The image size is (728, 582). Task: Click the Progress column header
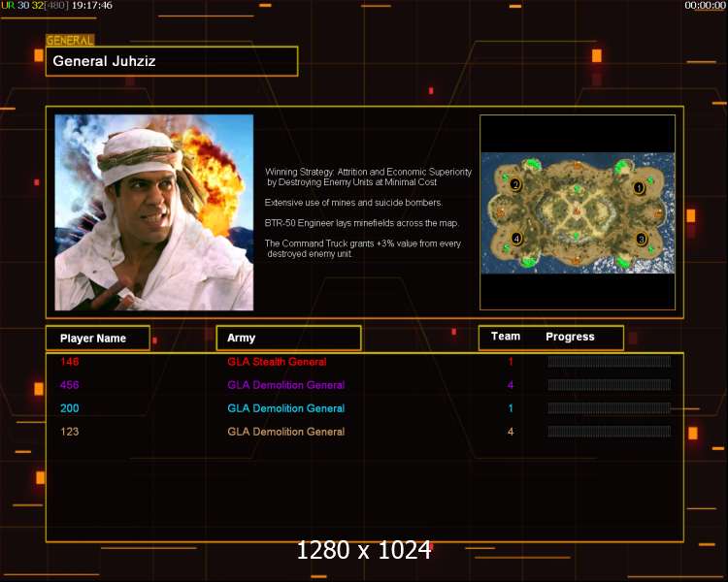click(x=570, y=337)
